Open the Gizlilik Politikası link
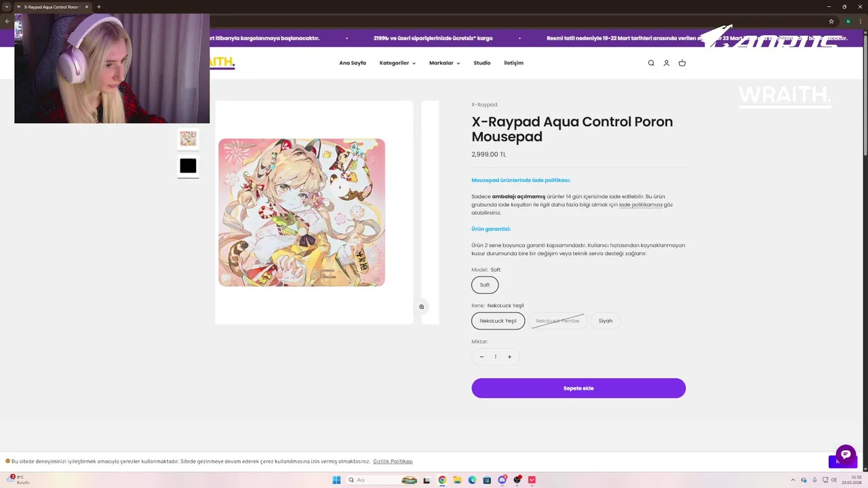 coord(393,462)
